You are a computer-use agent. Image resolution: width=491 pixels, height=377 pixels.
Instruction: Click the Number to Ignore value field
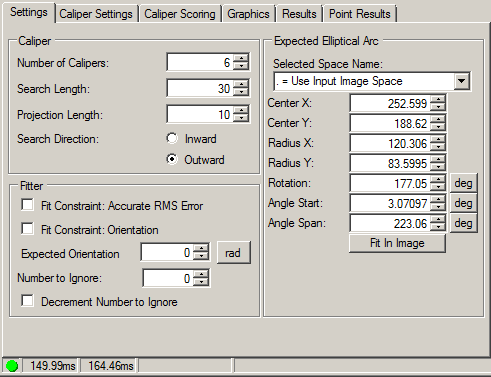pos(168,278)
